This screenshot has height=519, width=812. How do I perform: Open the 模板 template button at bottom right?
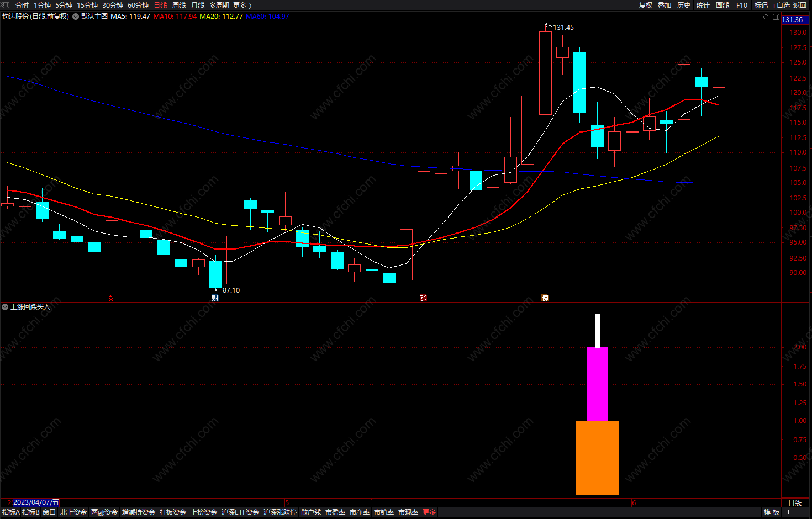(x=772, y=512)
